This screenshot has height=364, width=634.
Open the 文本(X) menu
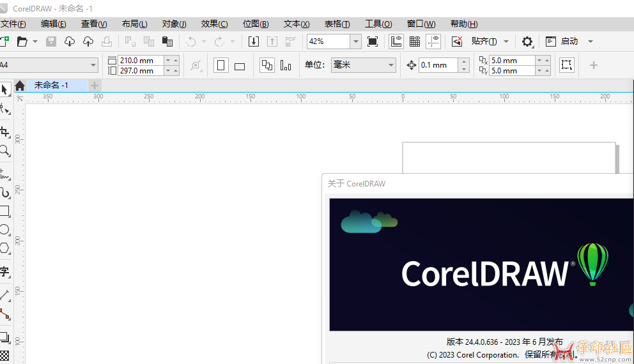coord(297,24)
